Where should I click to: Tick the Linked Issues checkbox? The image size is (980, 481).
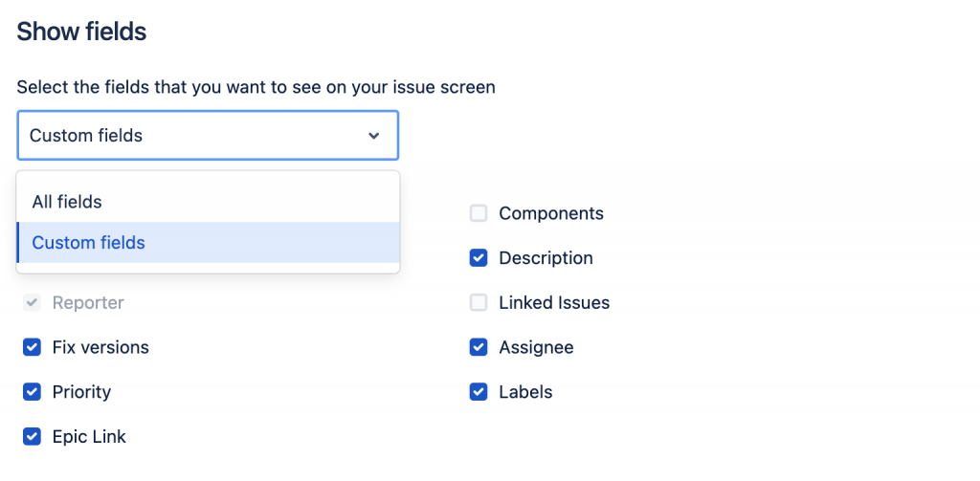coord(479,303)
